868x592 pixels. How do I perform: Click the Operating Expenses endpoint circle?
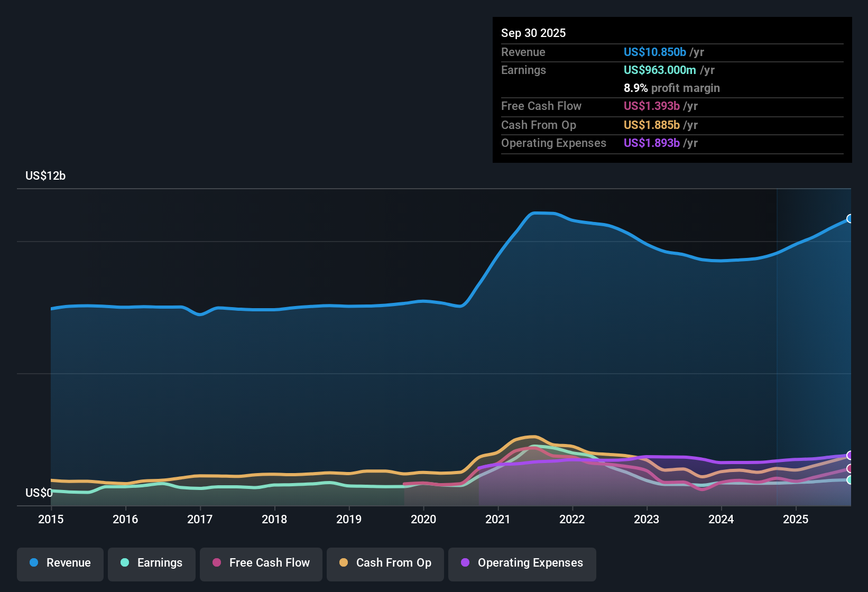[x=850, y=455]
